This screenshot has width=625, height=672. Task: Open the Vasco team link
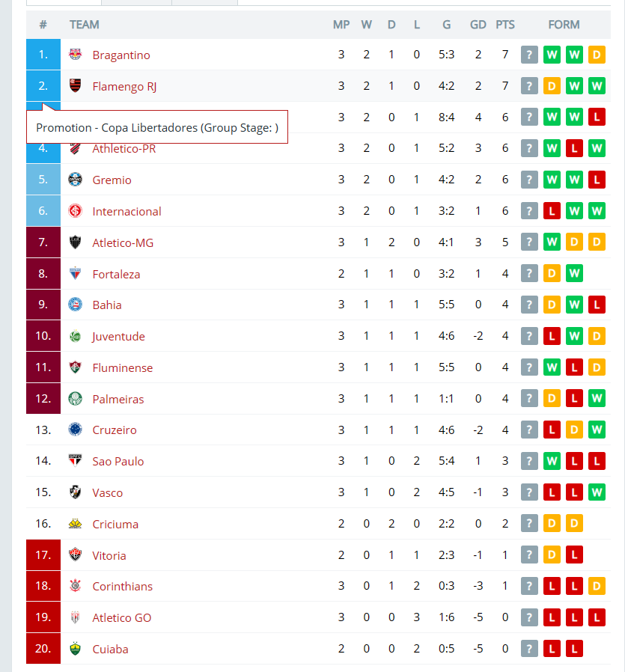[108, 493]
